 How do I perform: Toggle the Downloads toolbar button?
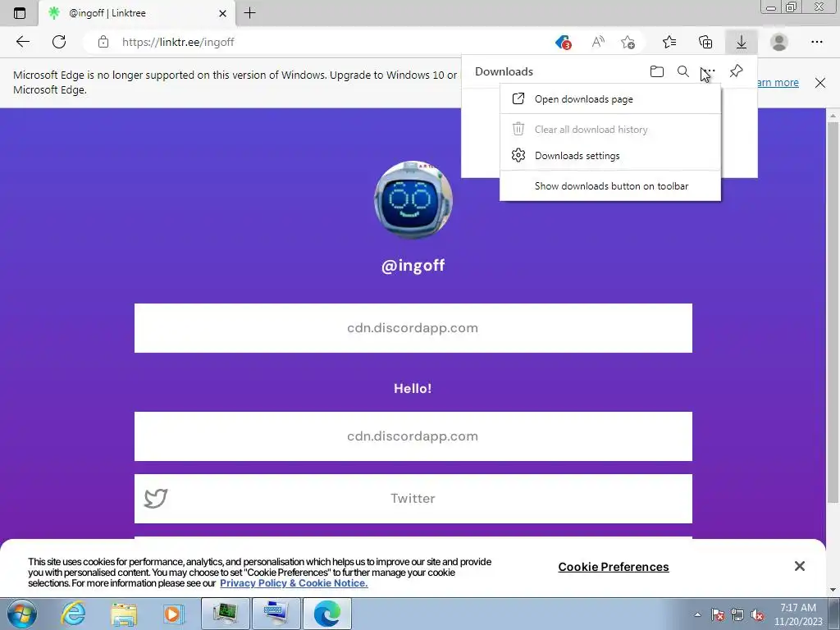click(742, 42)
